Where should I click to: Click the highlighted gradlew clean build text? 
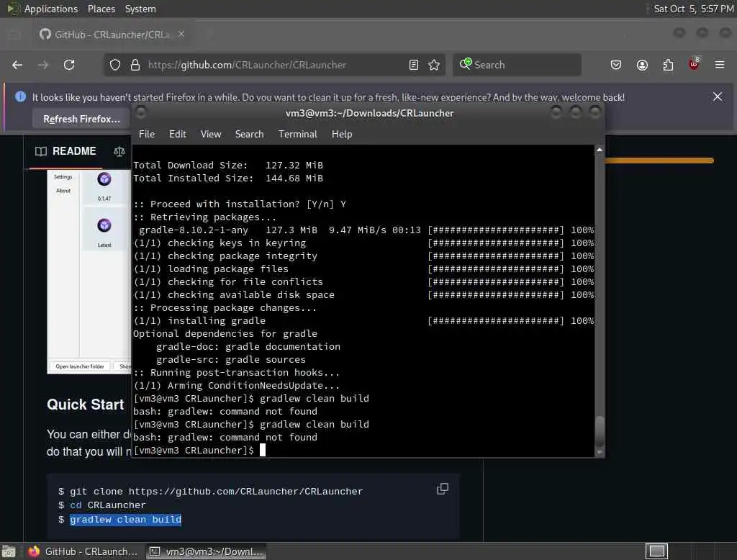click(x=125, y=520)
